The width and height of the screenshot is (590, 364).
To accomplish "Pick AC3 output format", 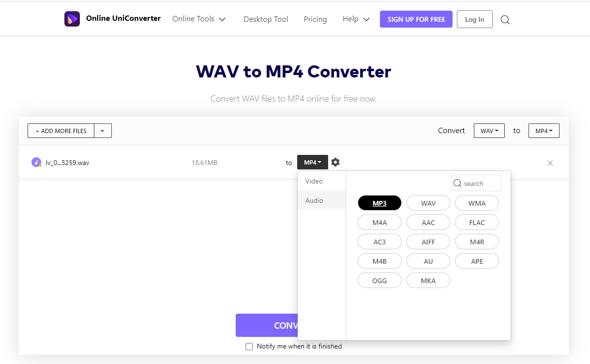I will [379, 242].
